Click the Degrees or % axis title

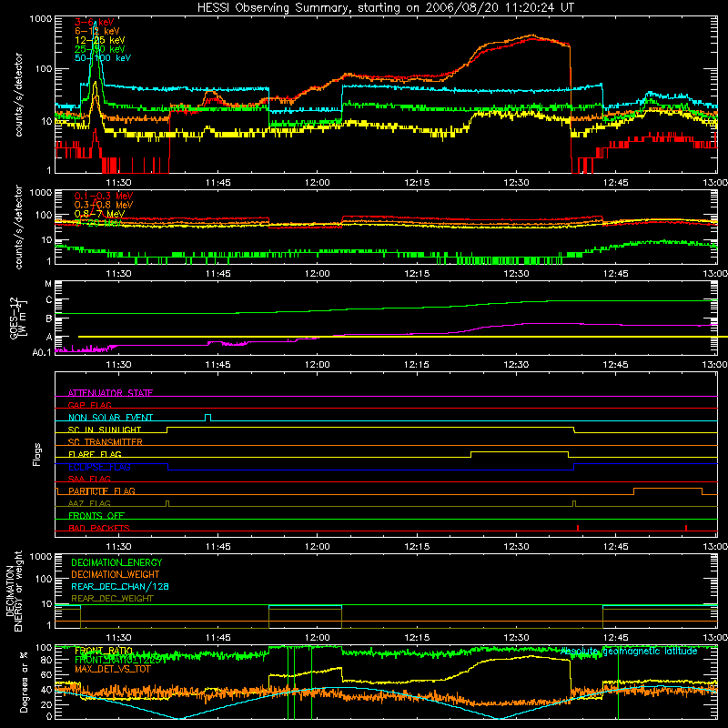(x=24, y=682)
